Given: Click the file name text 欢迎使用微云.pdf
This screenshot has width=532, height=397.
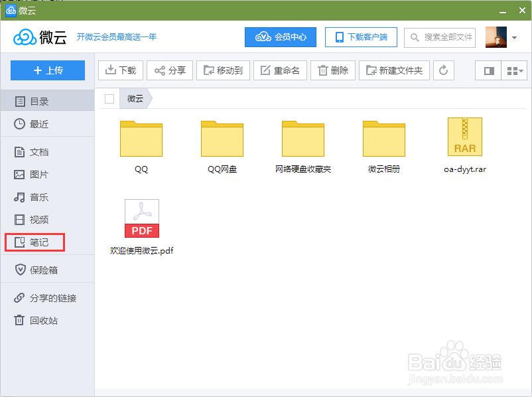Looking at the screenshot, I should pyautogui.click(x=142, y=251).
